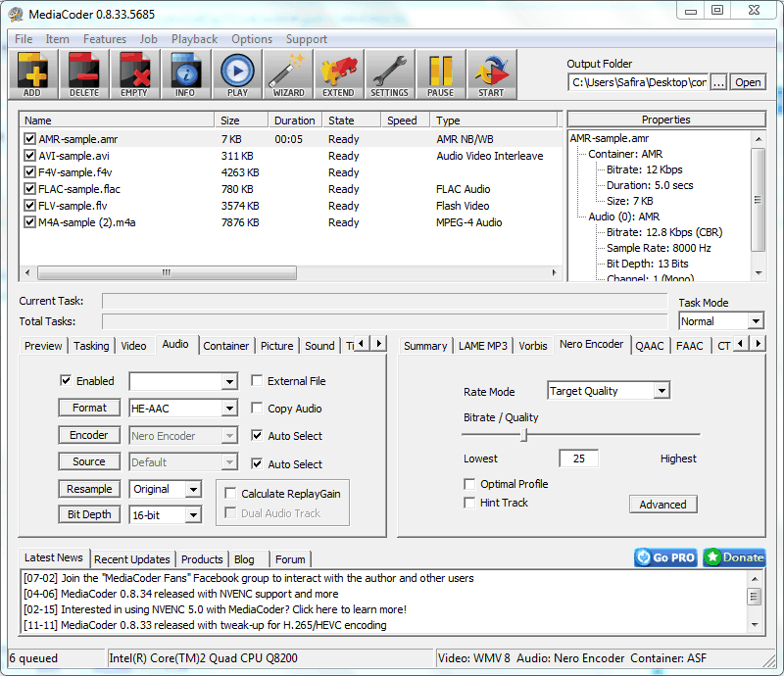The image size is (784, 676).
Task: Switch to the Container tab
Action: (226, 346)
